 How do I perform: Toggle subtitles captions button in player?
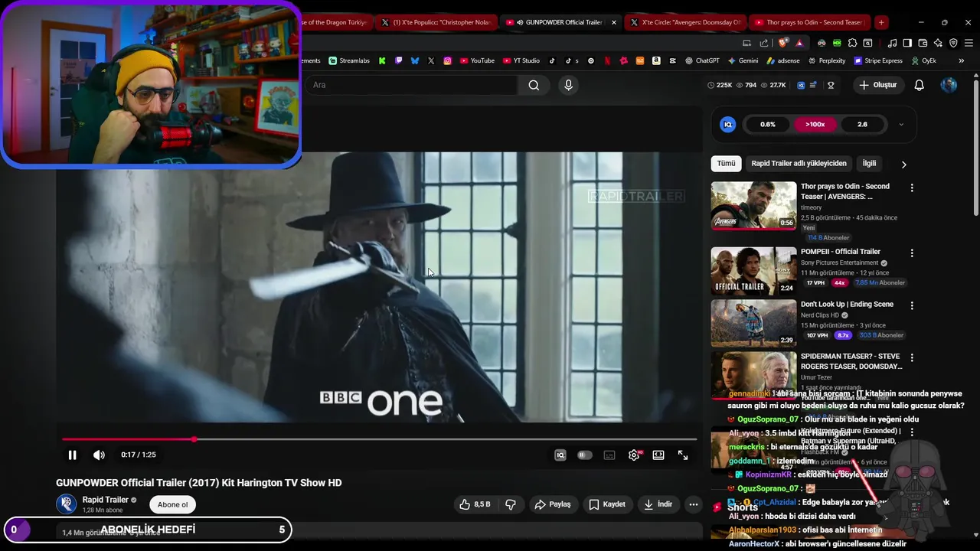click(609, 455)
